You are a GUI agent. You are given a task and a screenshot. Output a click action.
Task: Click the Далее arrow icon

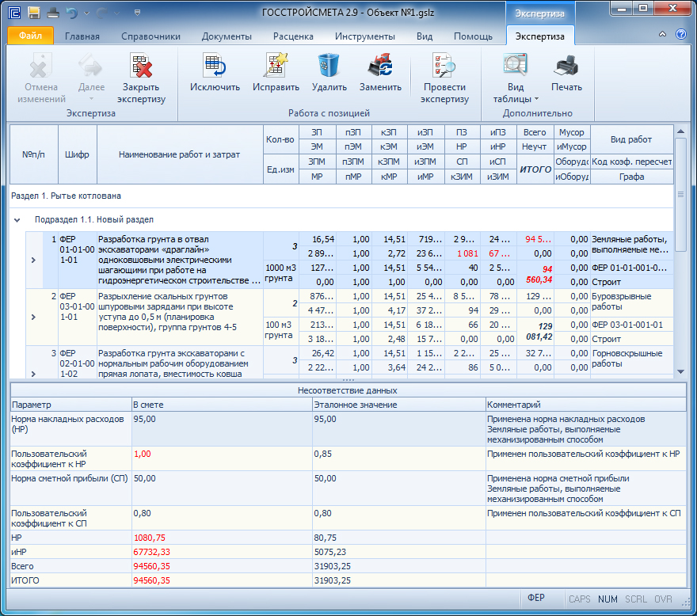tap(91, 66)
